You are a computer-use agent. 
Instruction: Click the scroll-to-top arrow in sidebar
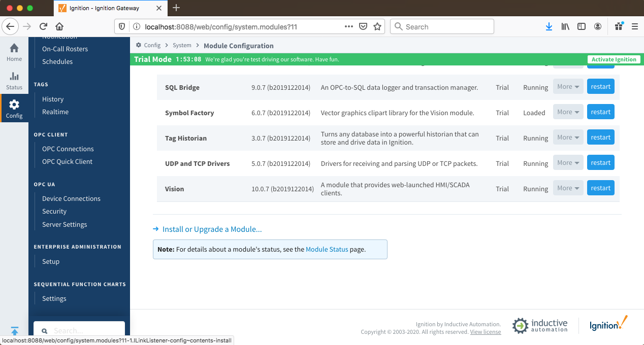(x=14, y=331)
